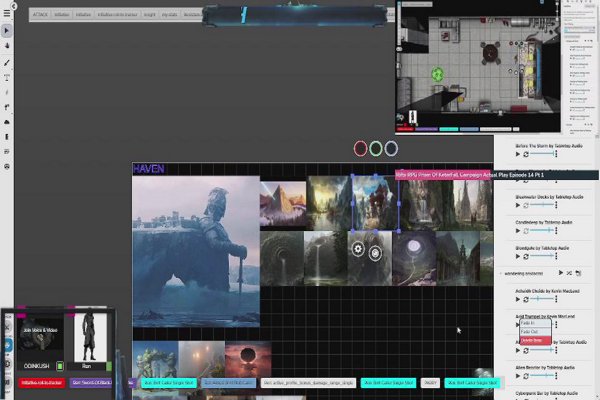Select Ron's character portrait

(90, 337)
